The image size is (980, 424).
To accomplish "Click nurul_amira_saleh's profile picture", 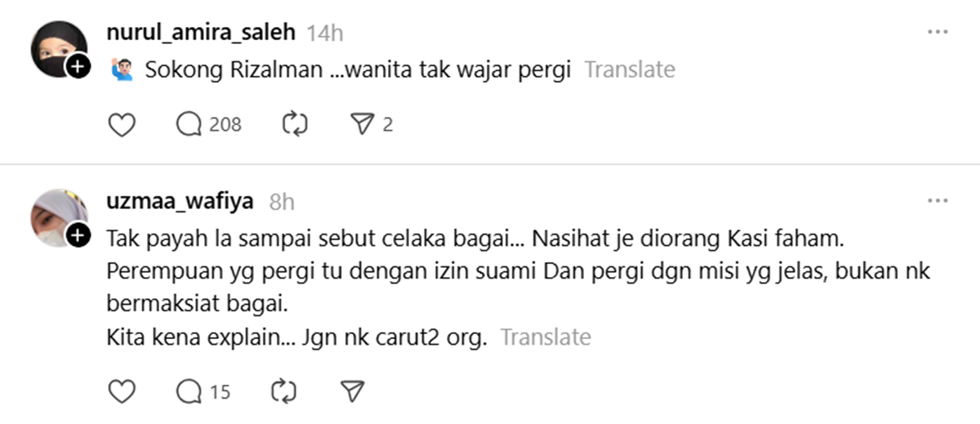I will click(x=57, y=47).
